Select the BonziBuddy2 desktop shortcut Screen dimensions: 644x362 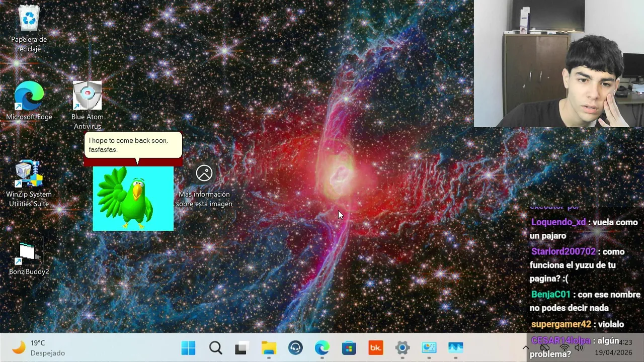click(29, 257)
